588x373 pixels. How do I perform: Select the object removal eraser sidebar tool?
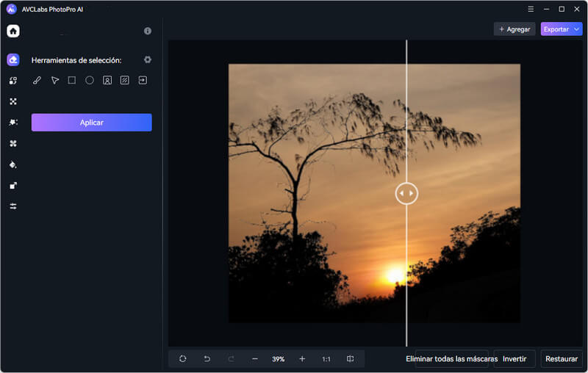click(13, 59)
